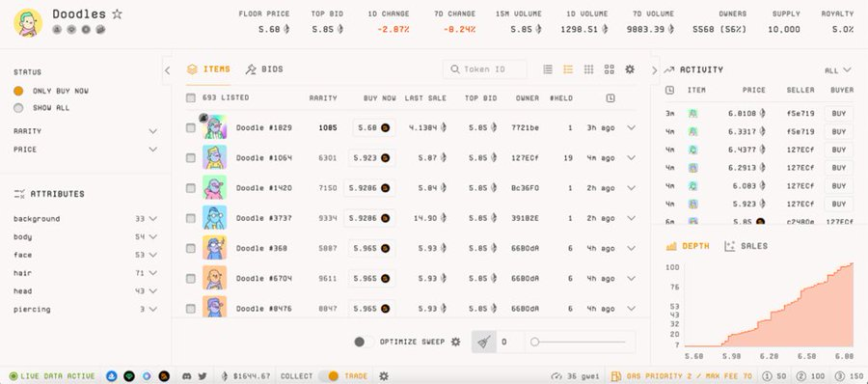Open the Discord link in status bar

click(186, 376)
